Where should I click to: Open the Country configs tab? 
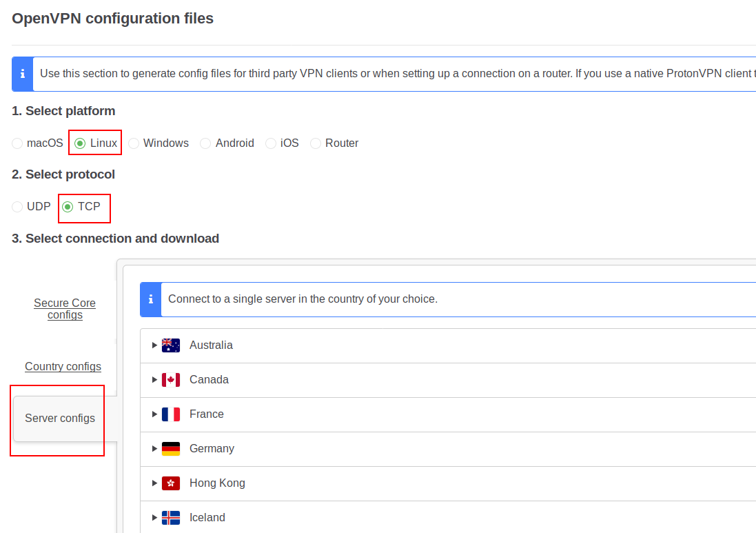click(63, 367)
